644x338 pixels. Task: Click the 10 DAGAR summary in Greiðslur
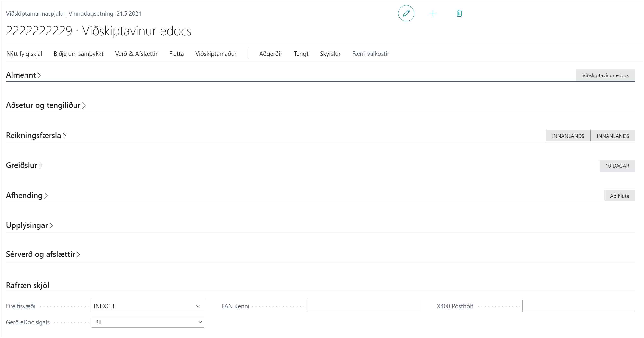[x=617, y=166]
